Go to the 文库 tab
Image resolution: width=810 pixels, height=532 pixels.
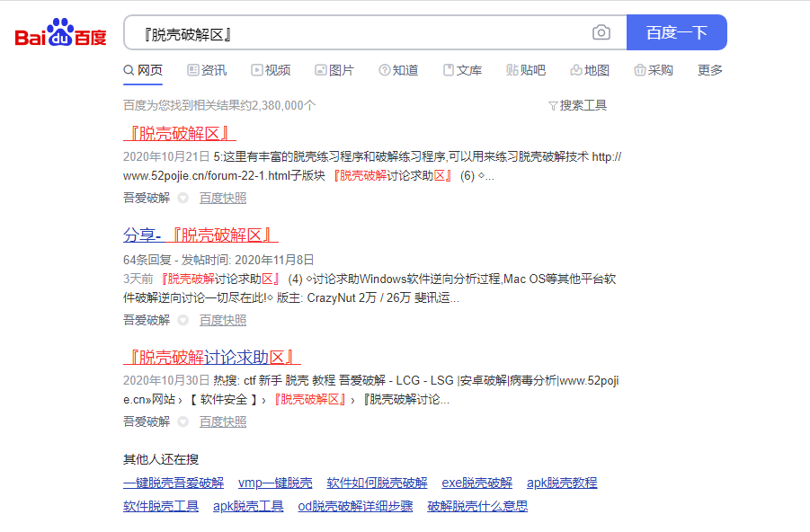(x=462, y=70)
